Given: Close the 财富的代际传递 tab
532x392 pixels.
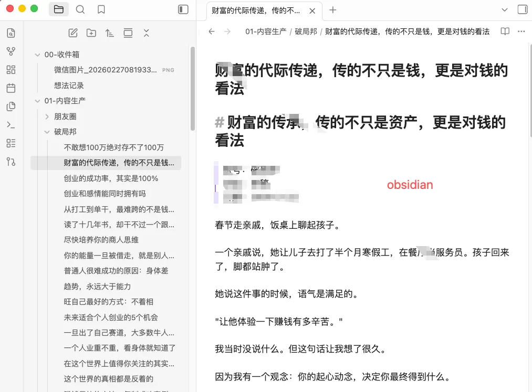Looking at the screenshot, I should pos(312,11).
